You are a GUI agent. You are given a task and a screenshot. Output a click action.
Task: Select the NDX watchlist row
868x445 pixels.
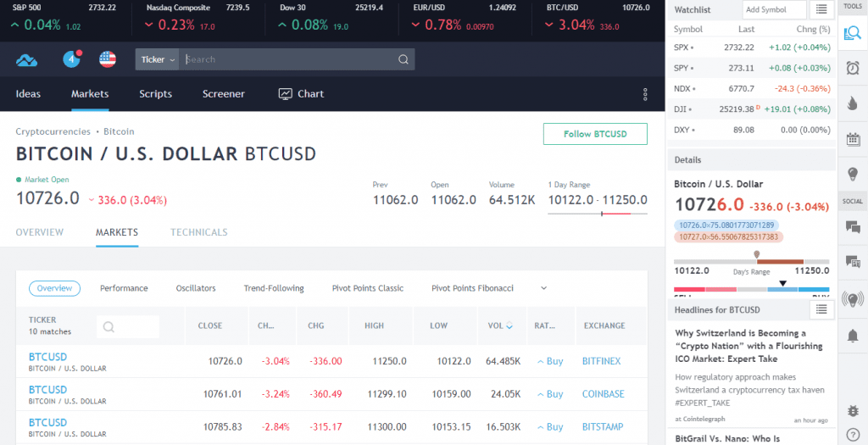(752, 88)
